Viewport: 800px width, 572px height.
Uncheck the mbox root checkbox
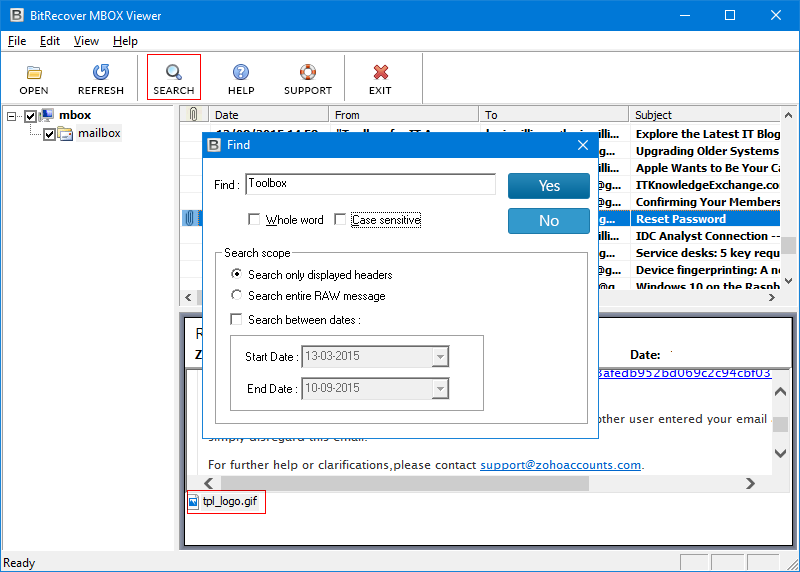[31, 116]
